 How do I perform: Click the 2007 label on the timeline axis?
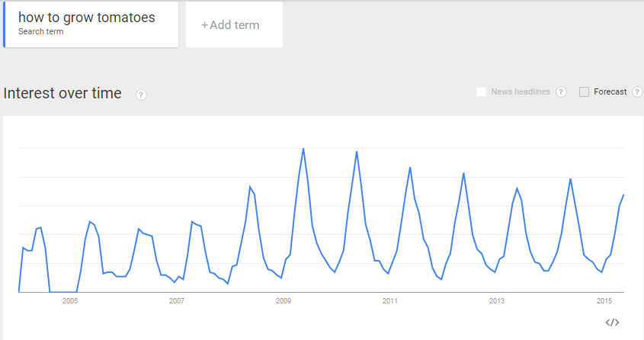click(x=177, y=301)
